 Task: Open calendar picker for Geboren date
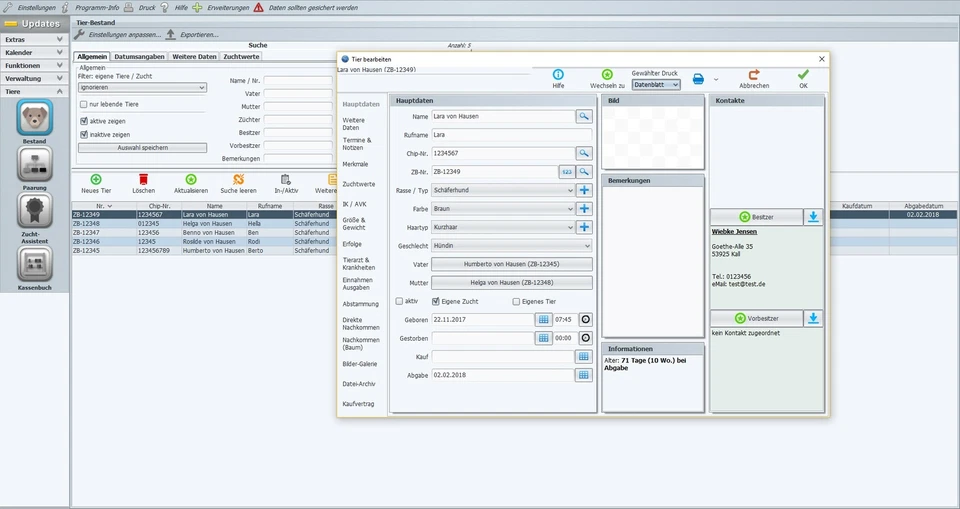pyautogui.click(x=543, y=319)
